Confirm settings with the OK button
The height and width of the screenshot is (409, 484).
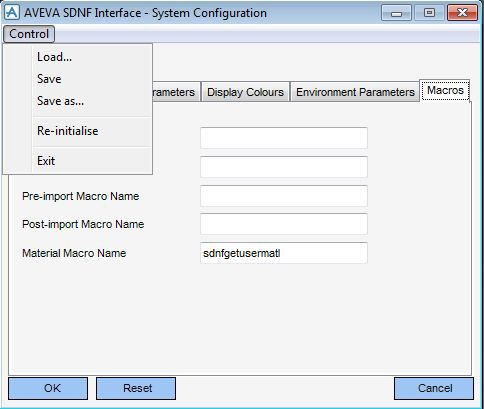48,388
